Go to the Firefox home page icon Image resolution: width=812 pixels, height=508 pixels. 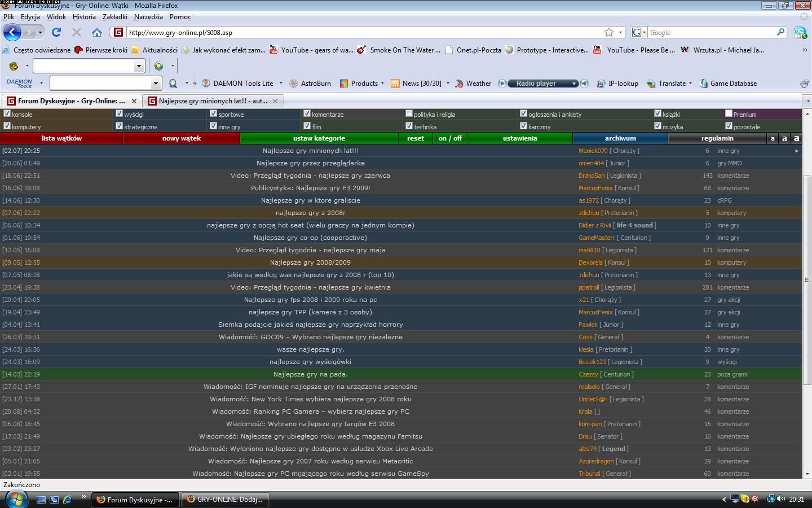click(97, 32)
